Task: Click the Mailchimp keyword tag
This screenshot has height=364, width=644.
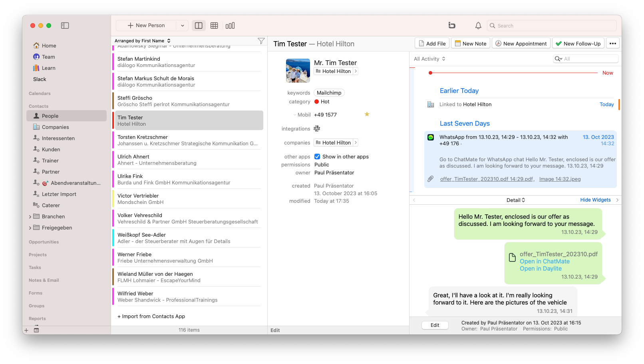Action: [x=329, y=93]
